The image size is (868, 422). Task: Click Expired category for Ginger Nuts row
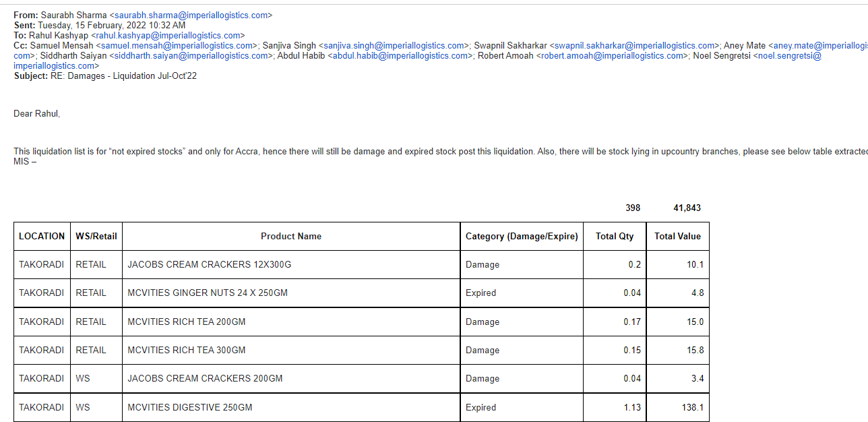pyautogui.click(x=522, y=293)
